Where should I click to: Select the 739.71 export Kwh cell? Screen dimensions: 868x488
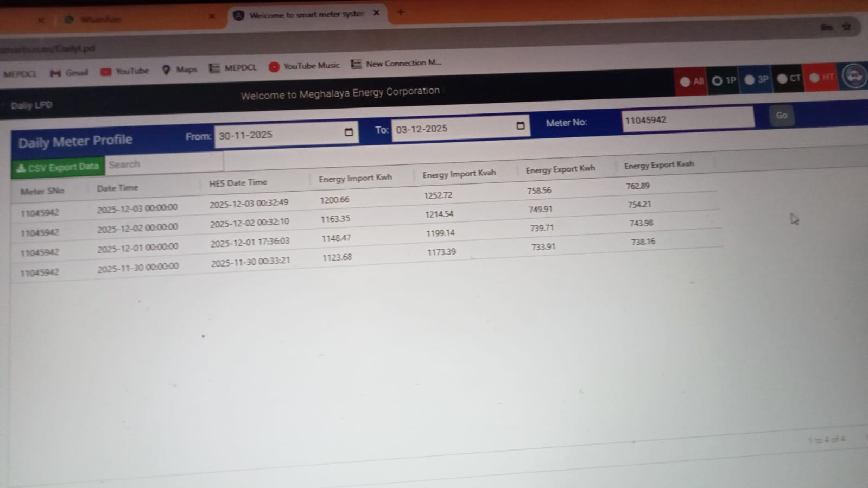click(x=542, y=228)
